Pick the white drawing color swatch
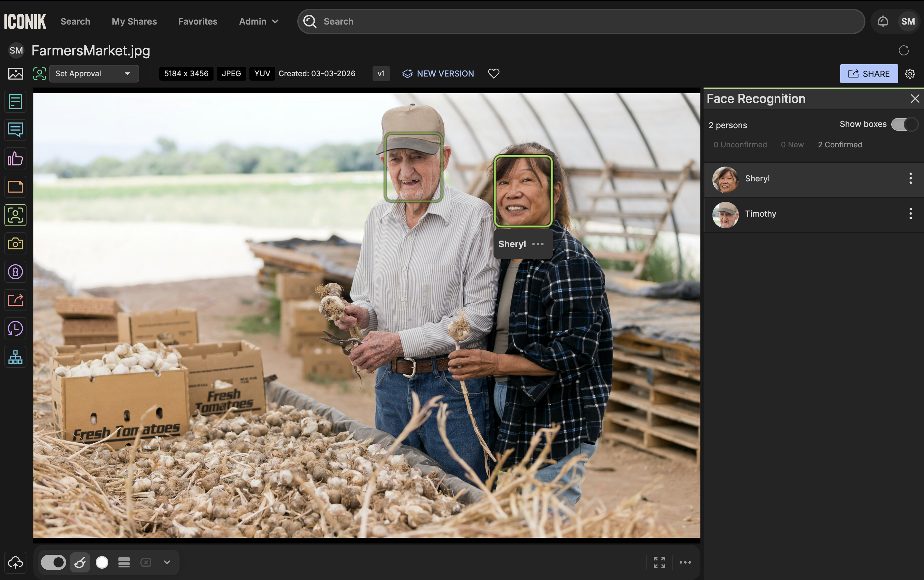This screenshot has height=580, width=924. 102,562
